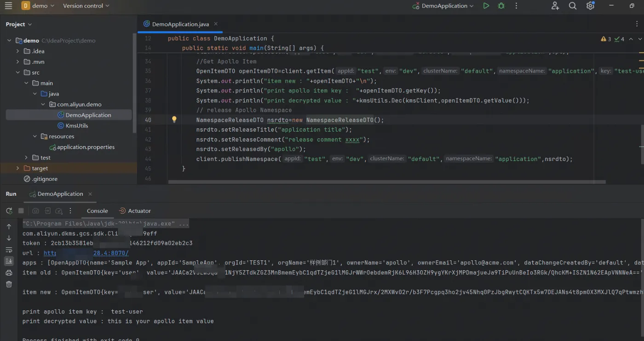
Task: Open Version control dropdown
Action: (x=86, y=6)
